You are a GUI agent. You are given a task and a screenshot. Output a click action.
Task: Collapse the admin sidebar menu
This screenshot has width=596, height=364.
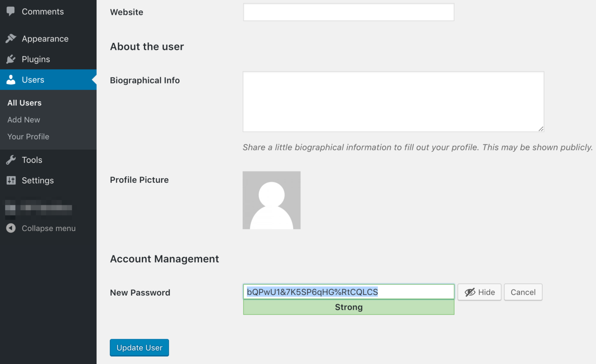[40, 228]
